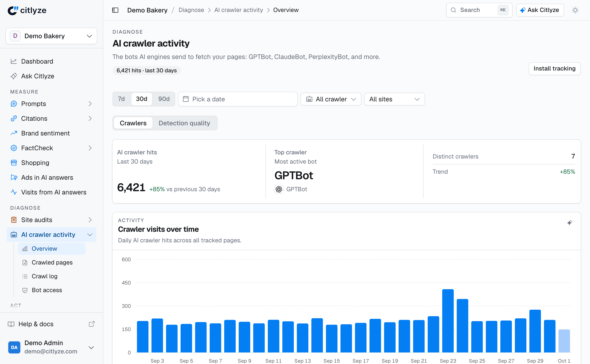Image resolution: width=590 pixels, height=364 pixels.
Task: Expand the FactCheck menu chevron
Action: [x=90, y=148]
